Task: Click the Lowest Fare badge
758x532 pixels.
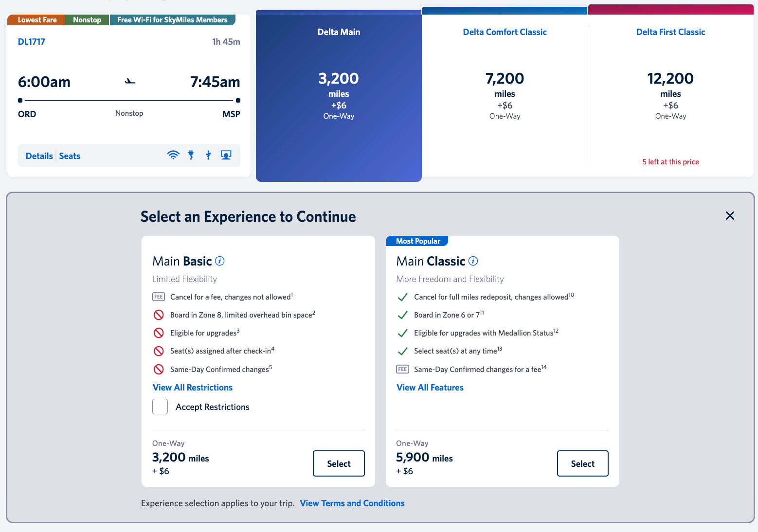Action: point(36,20)
